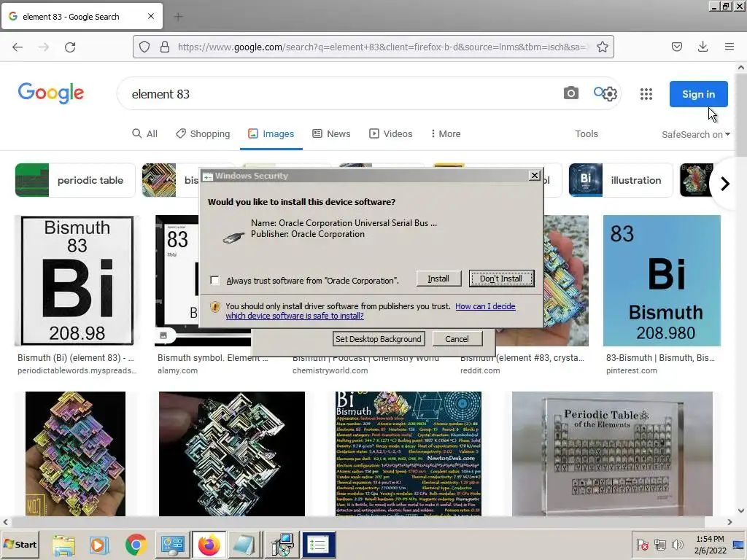Check 'Always trust software from Oracle Corporation'
This screenshot has height=560, width=747.
point(215,281)
